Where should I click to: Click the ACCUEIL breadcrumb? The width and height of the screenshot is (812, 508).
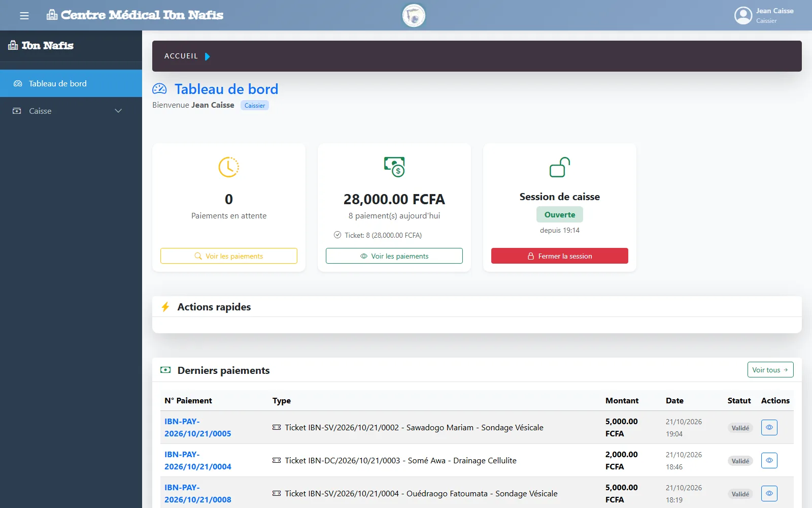(x=181, y=56)
